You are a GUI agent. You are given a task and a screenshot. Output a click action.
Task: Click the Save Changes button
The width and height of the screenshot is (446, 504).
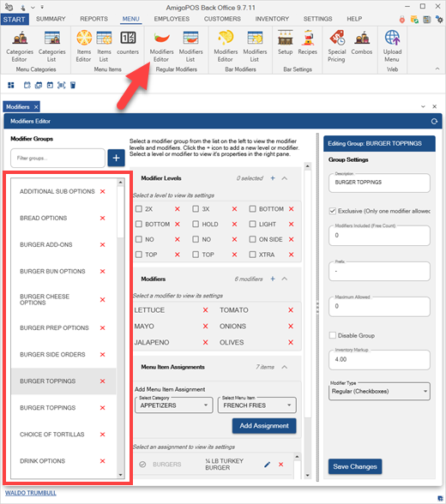(355, 466)
